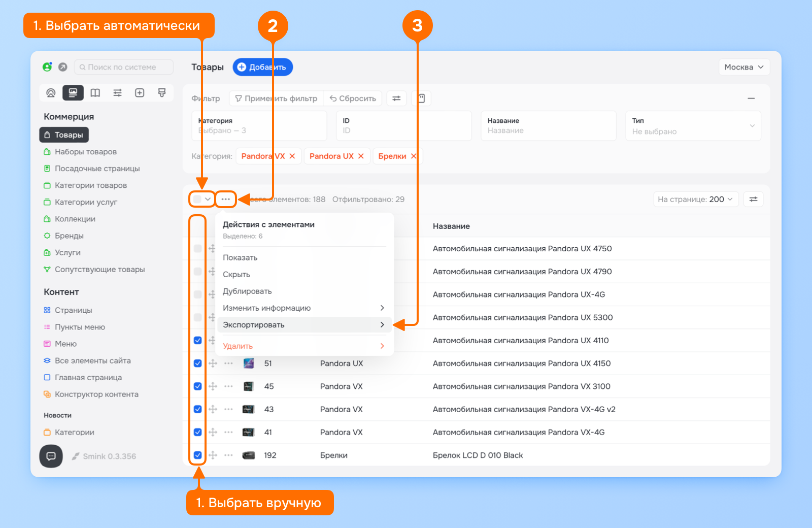
Task: Uncheck the Pandora UX 4150 row
Action: pos(198,364)
